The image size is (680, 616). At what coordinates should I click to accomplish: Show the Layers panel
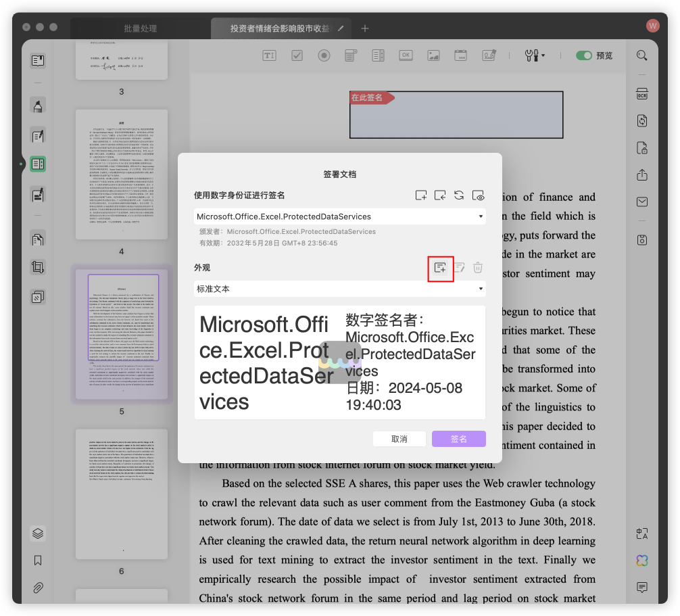click(38, 533)
